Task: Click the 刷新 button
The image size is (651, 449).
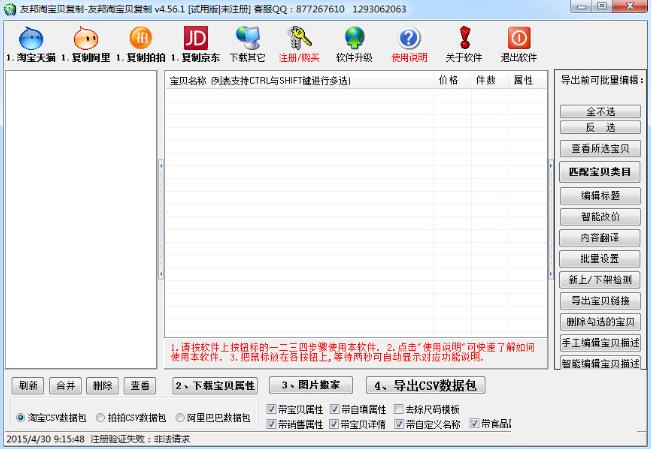Action: coord(28,385)
